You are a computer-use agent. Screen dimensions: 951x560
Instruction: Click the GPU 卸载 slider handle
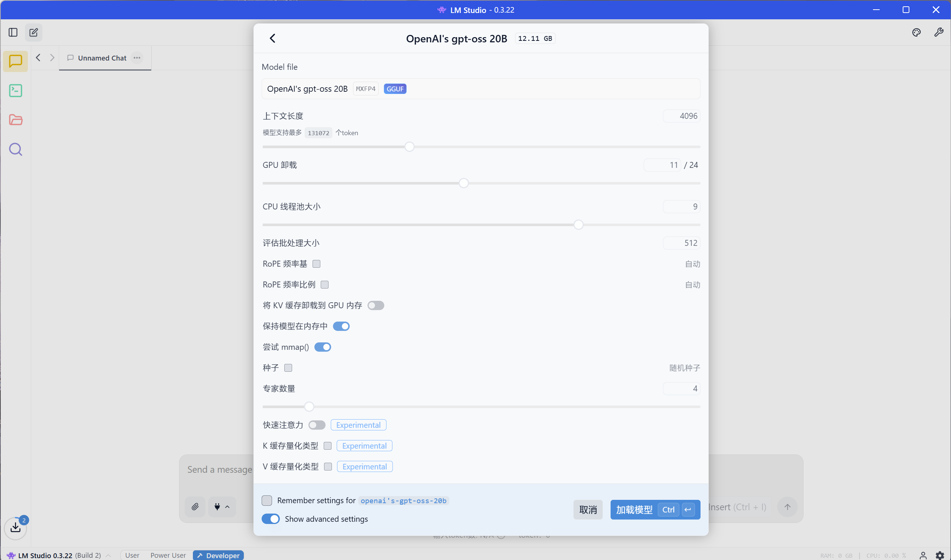[463, 183]
